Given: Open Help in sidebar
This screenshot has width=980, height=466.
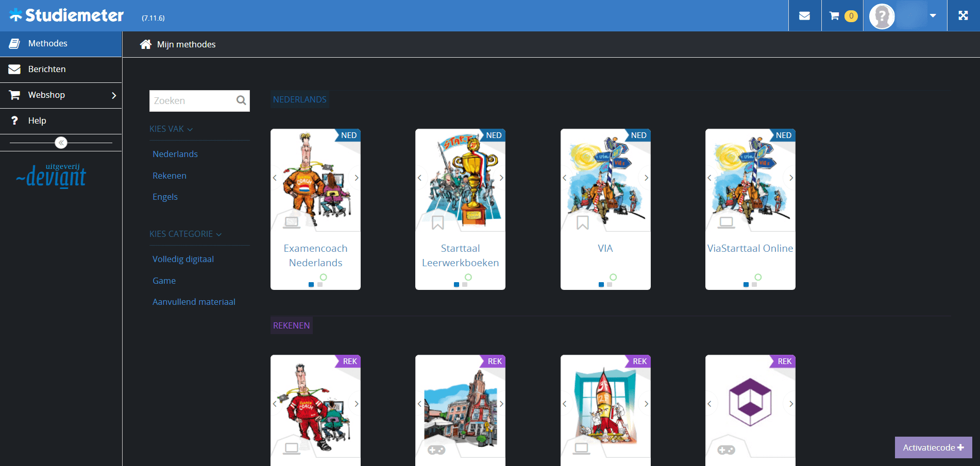Looking at the screenshot, I should 61,121.
